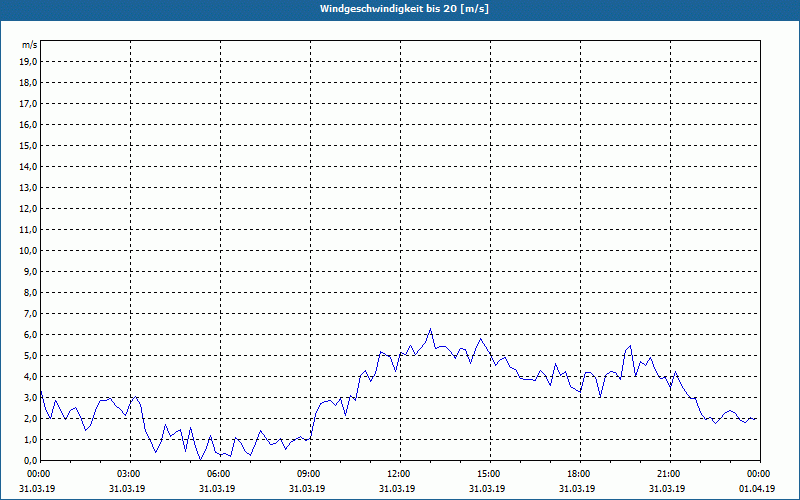Screen dimensions: 800x500
Task: Click the 11,0 y-axis value
Action: tap(29, 230)
